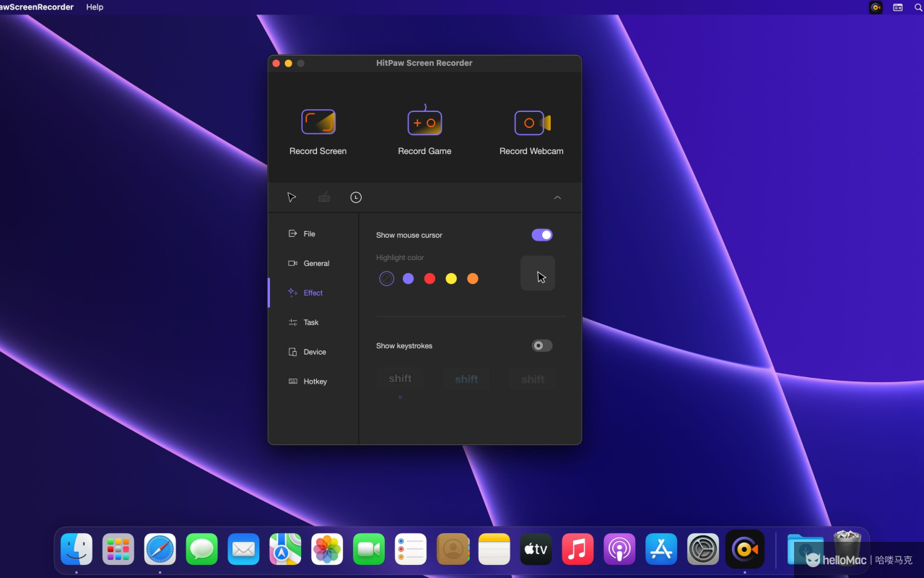
Task: Open the scheduled task clock icon
Action: click(x=356, y=197)
